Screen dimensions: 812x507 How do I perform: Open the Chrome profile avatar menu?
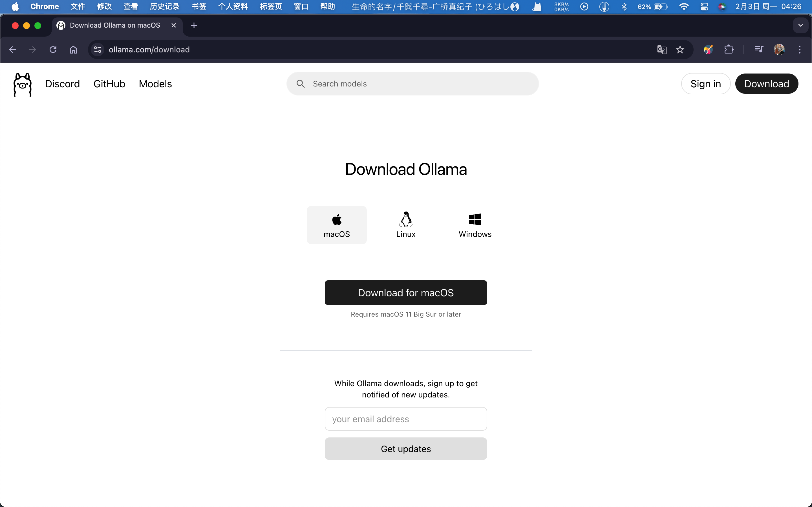tap(779, 50)
